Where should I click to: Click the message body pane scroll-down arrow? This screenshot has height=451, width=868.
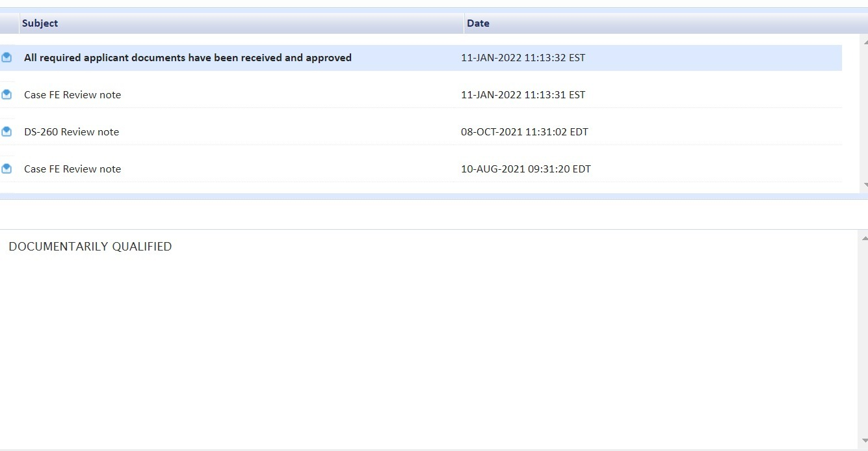(864, 441)
